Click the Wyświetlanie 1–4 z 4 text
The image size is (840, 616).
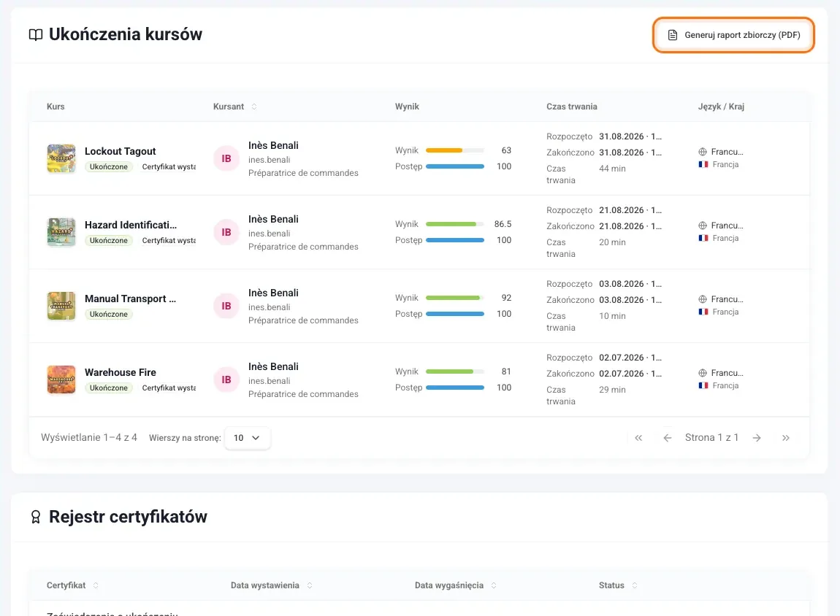tap(89, 438)
